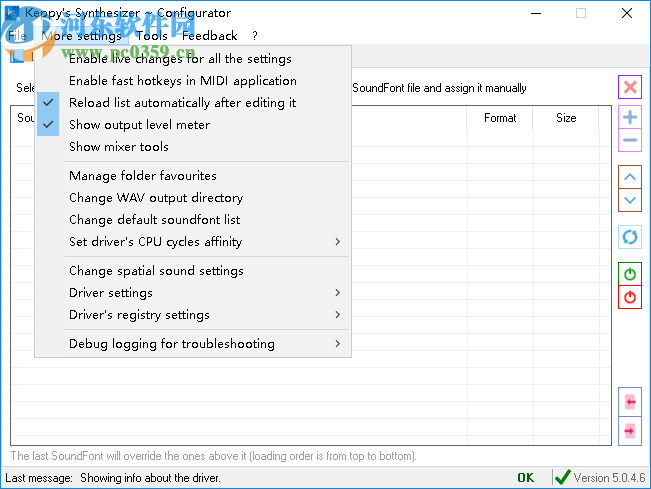The width and height of the screenshot is (651, 489).
Task: Click the Version 5.0.4.6 label
Action: click(609, 478)
